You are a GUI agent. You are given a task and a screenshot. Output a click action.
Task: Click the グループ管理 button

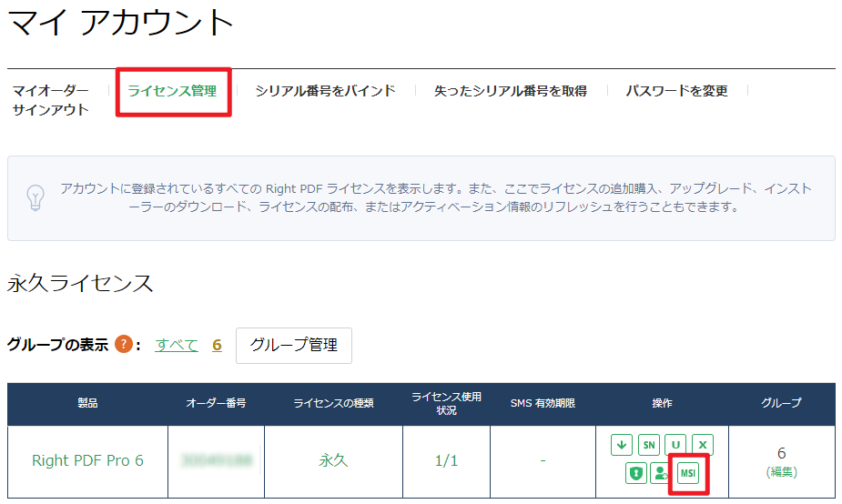294,345
